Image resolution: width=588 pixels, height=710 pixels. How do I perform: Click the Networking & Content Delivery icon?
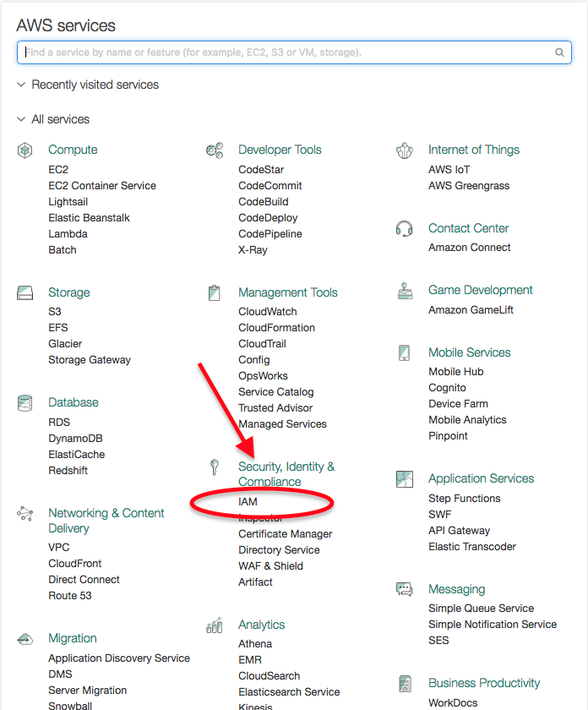coord(24,514)
